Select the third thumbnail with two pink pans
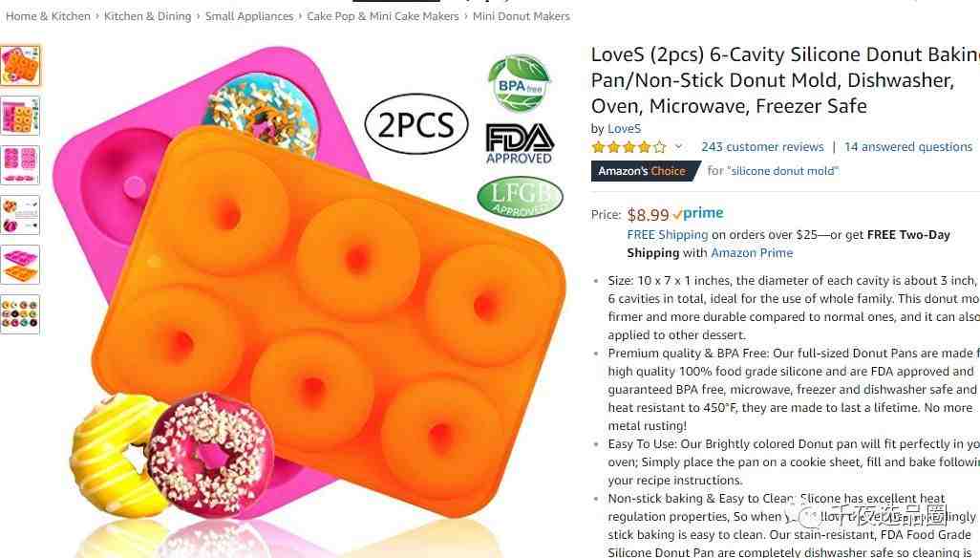The width and height of the screenshot is (980, 558). (20, 165)
